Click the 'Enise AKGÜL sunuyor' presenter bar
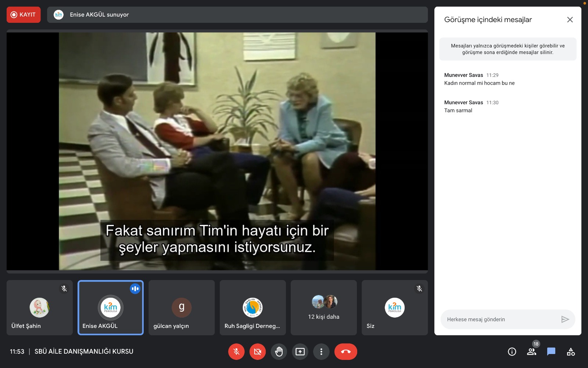588x368 pixels. tap(237, 15)
